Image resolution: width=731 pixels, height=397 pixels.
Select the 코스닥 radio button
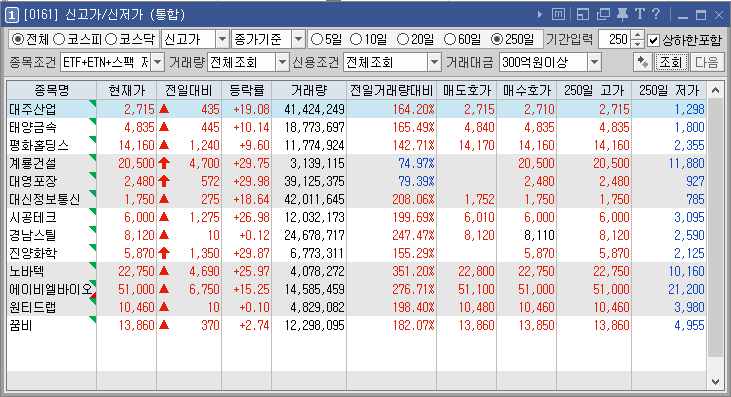pos(111,40)
